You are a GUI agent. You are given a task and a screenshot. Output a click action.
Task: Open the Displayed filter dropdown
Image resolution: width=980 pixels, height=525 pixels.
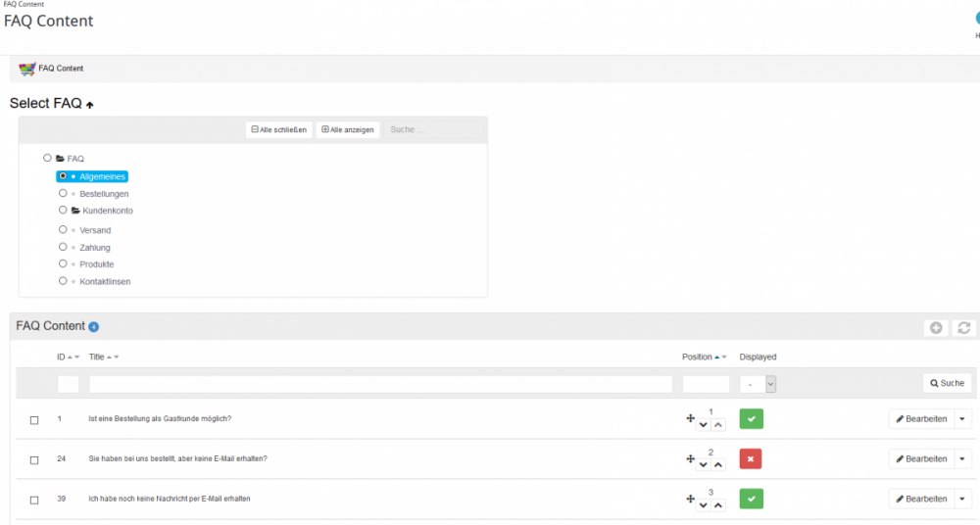[758, 384]
